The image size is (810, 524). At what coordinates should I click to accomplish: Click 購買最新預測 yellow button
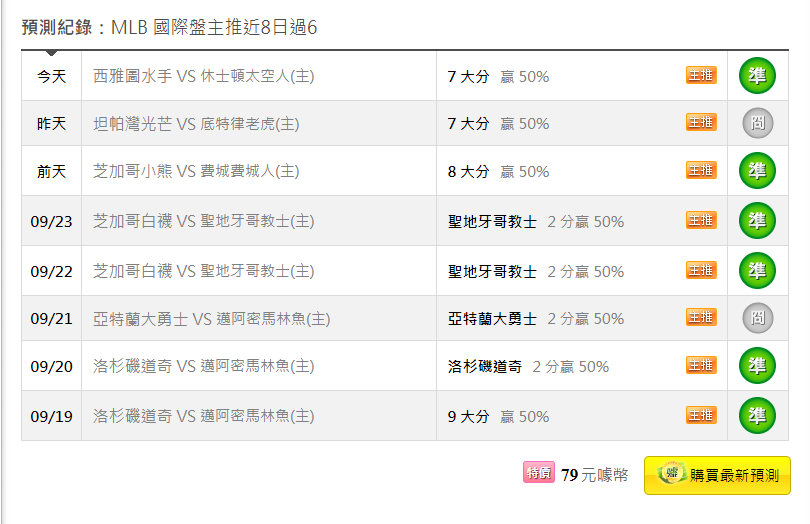click(717, 475)
